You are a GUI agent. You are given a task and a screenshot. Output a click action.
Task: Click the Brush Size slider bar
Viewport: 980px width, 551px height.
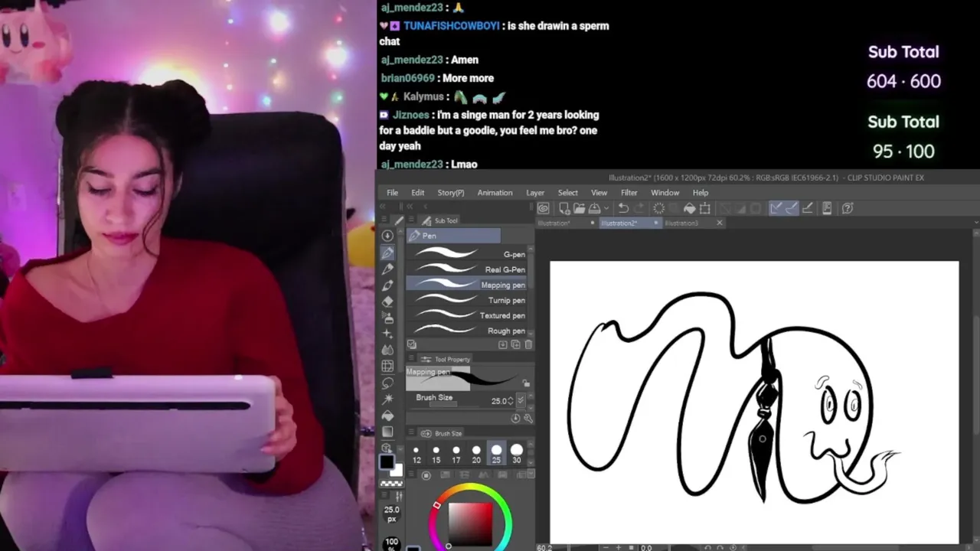click(x=443, y=404)
